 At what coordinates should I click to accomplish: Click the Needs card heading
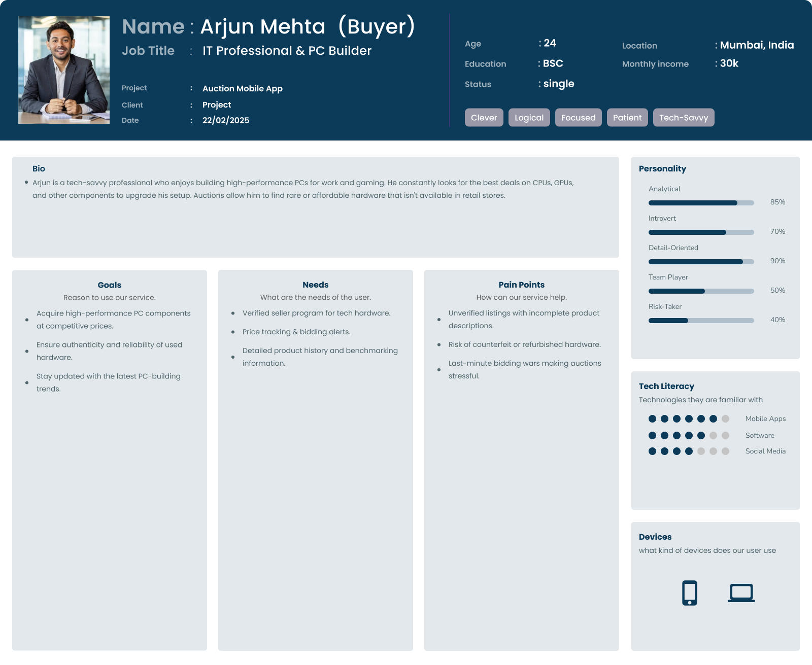[x=316, y=285]
